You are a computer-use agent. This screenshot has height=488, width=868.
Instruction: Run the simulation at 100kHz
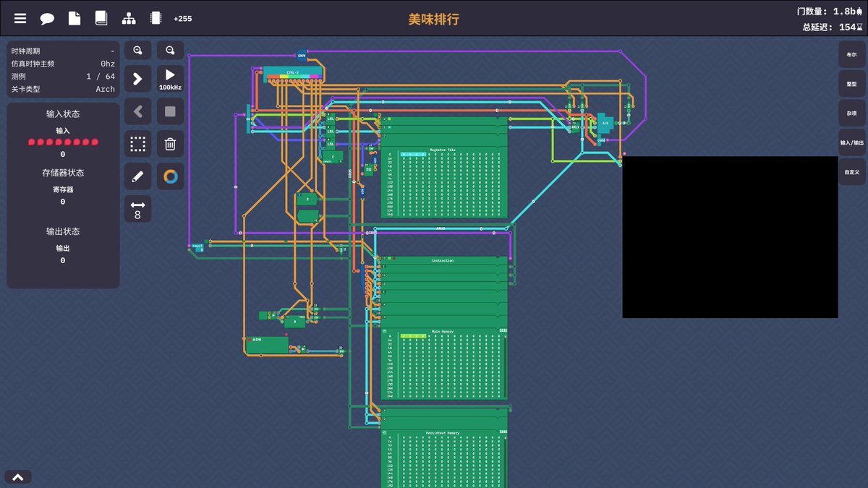[170, 79]
